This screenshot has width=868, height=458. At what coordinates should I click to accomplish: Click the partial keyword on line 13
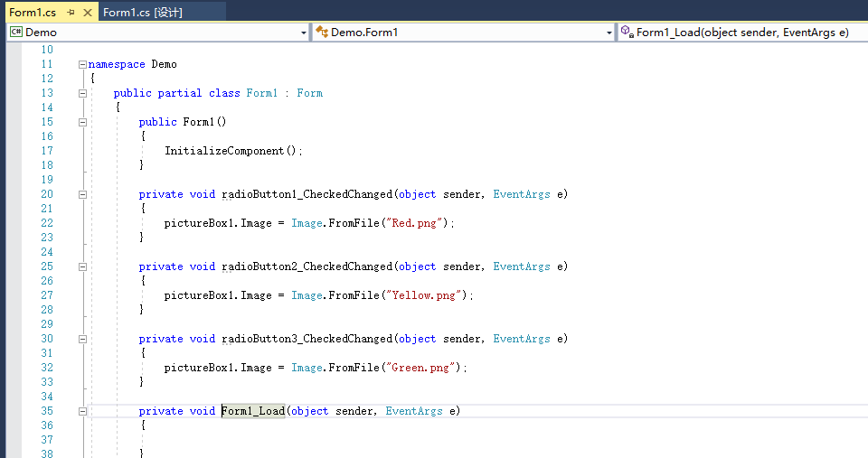180,93
